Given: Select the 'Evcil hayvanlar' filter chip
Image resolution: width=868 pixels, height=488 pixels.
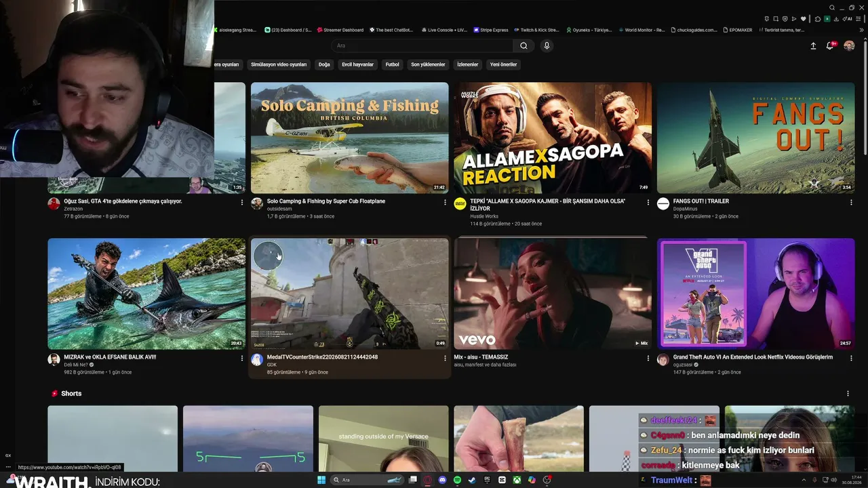Looking at the screenshot, I should [x=358, y=64].
